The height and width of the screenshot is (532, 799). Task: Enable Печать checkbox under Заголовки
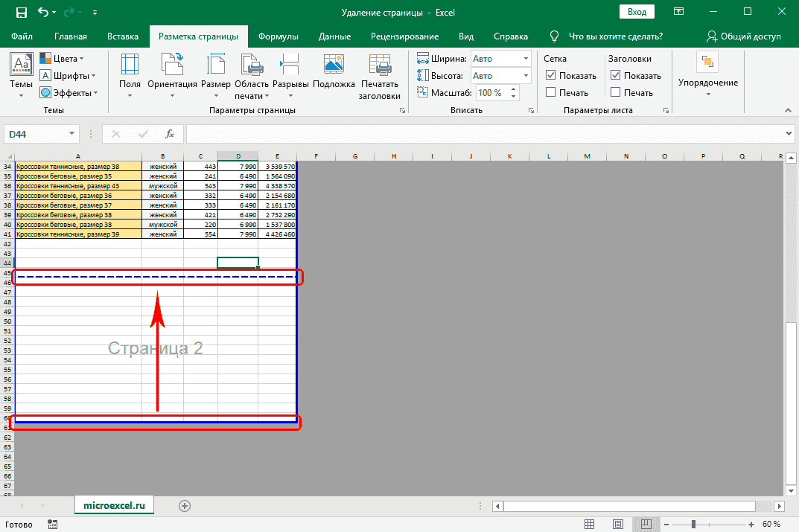[615, 92]
